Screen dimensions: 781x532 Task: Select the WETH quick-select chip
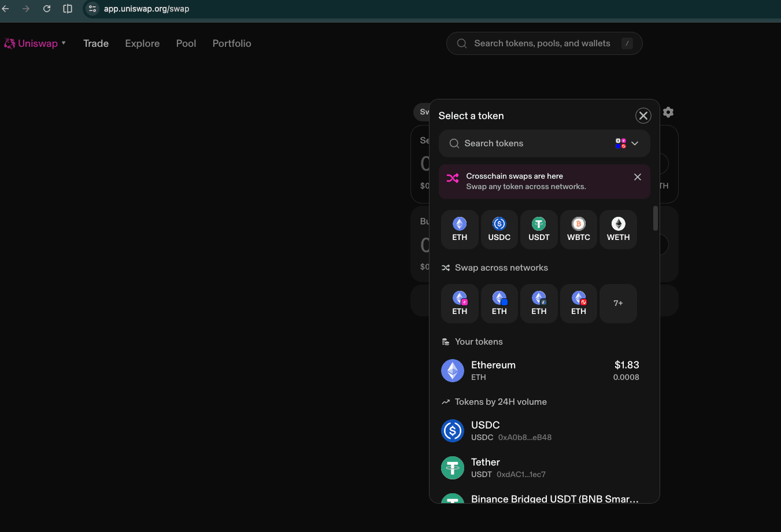[618, 230]
